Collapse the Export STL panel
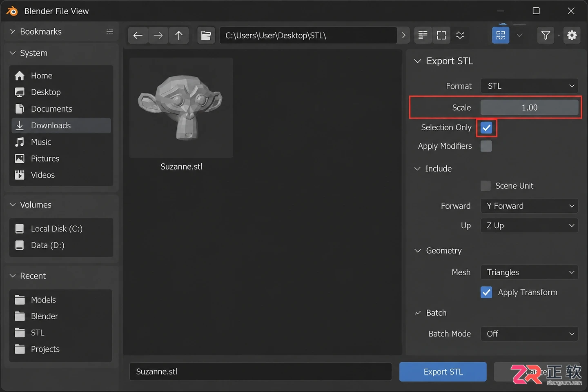Screen dimensions: 588x392 (x=417, y=61)
